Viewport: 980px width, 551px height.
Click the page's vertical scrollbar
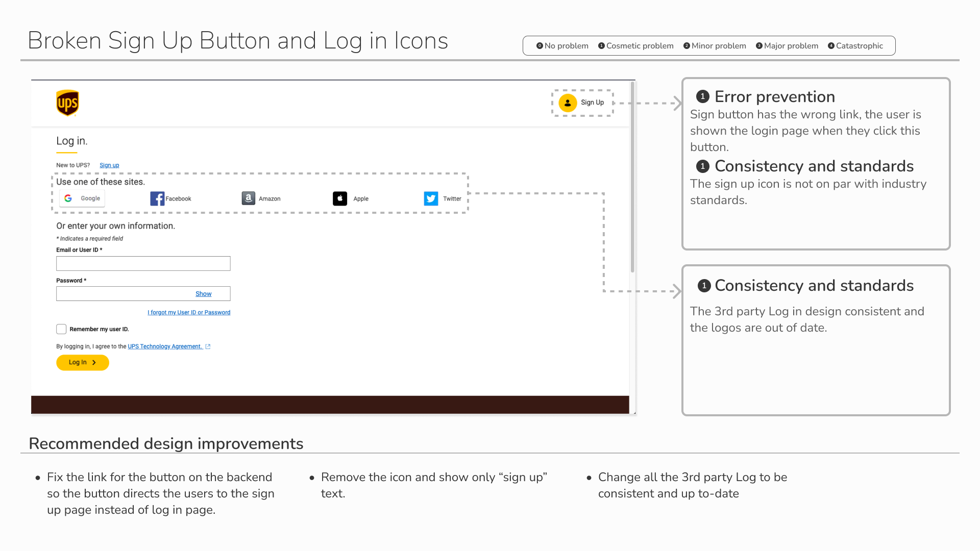(632, 179)
